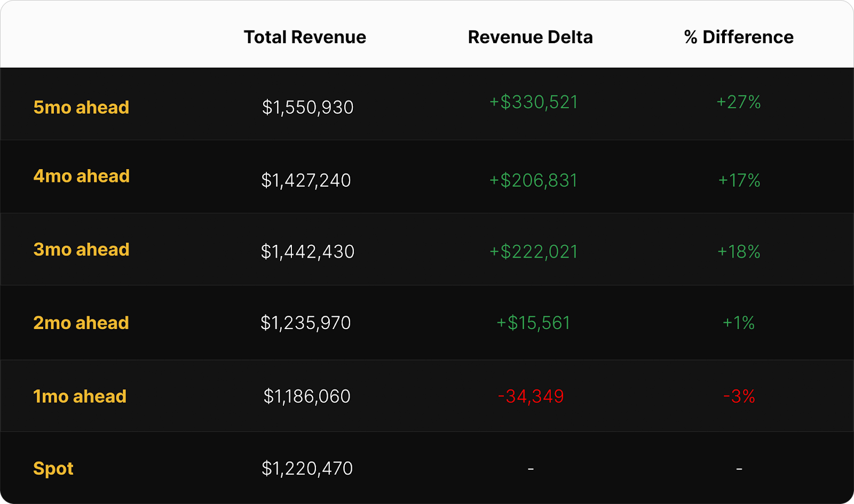Image resolution: width=854 pixels, height=504 pixels.
Task: Click the $1,442,430 total revenue cell
Action: [x=307, y=252]
